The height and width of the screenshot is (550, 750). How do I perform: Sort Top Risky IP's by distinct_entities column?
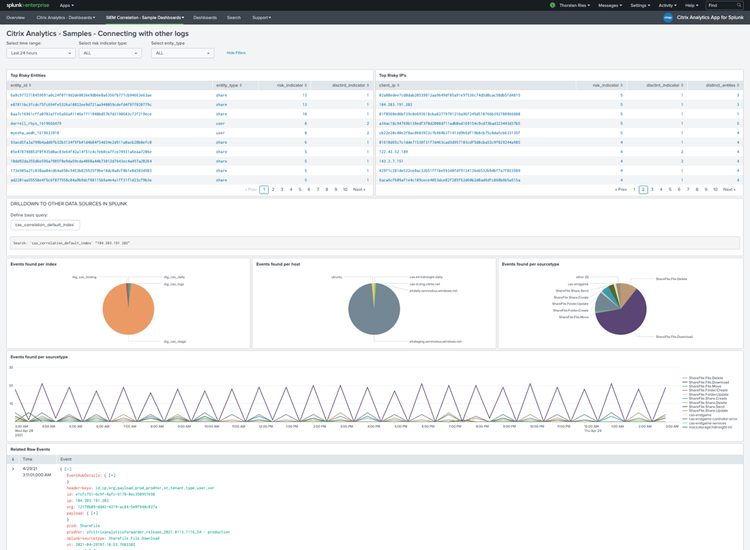point(722,85)
